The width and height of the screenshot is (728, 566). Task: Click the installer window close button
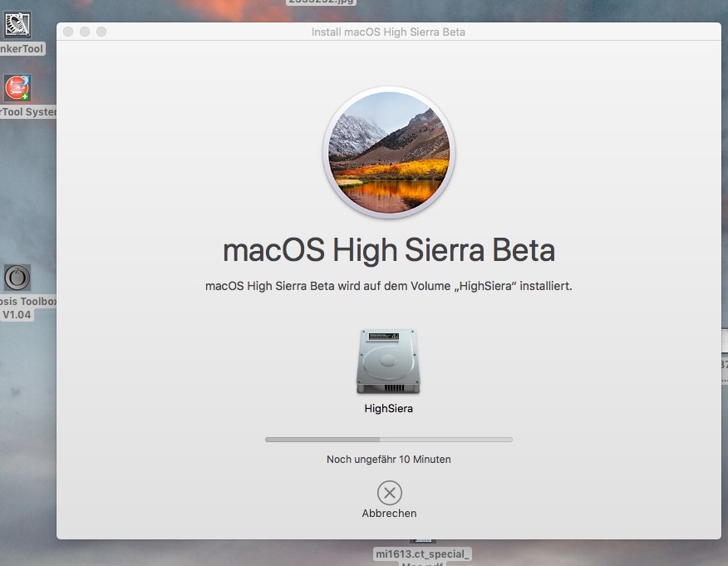click(68, 32)
